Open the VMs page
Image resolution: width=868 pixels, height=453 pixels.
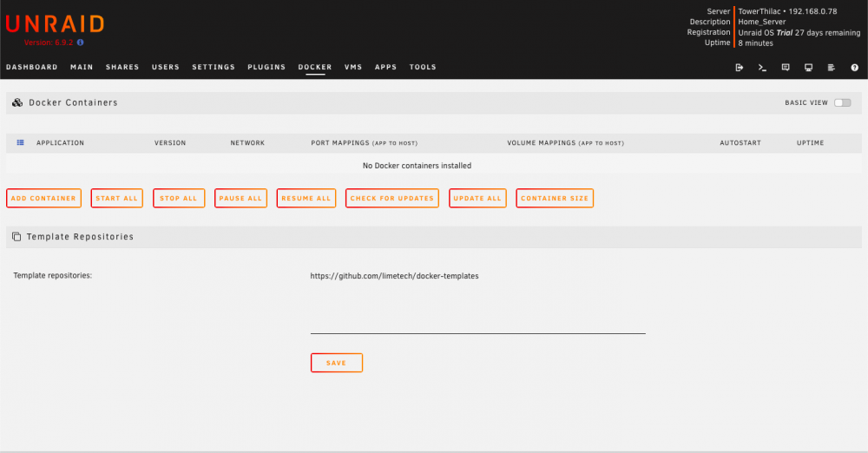[x=353, y=67]
